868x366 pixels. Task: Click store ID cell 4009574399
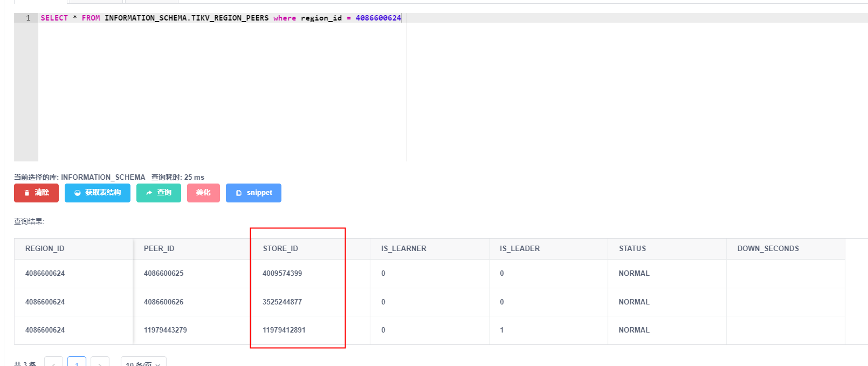coord(283,274)
